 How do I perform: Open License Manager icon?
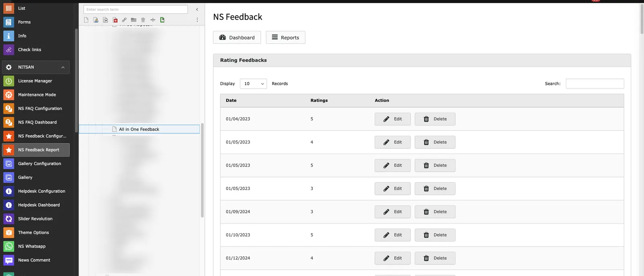click(8, 81)
